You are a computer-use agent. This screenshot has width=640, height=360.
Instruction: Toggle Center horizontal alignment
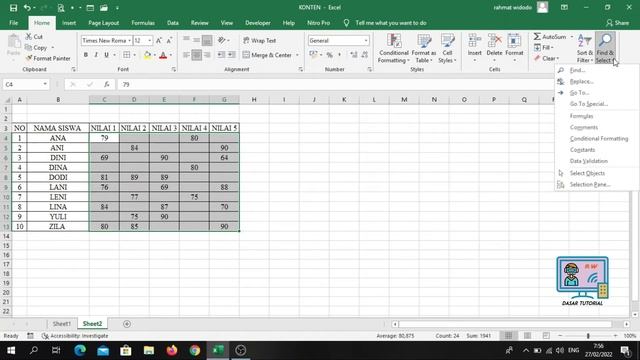pos(197,55)
